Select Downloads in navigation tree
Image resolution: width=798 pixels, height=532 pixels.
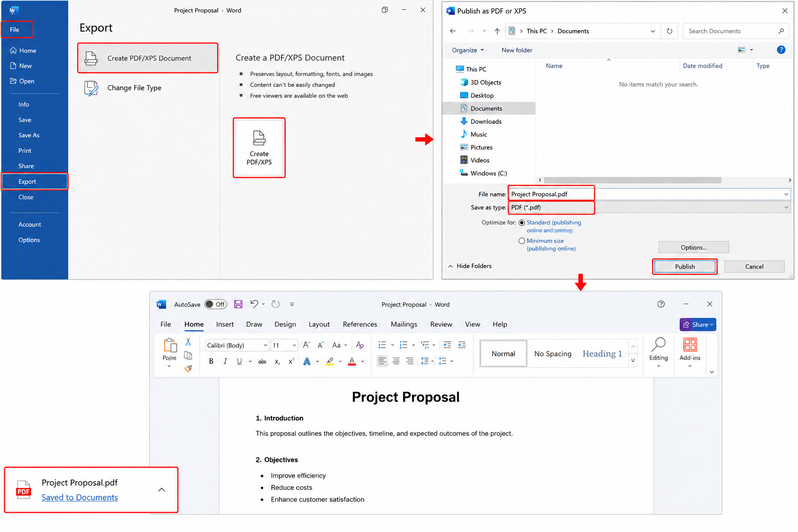pos(486,122)
